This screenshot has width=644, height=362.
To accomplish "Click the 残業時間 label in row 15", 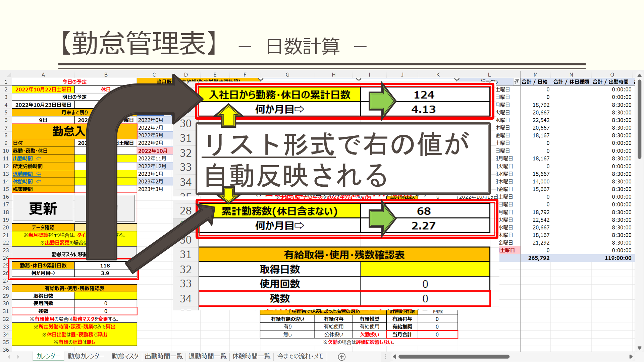I will click(43, 189).
